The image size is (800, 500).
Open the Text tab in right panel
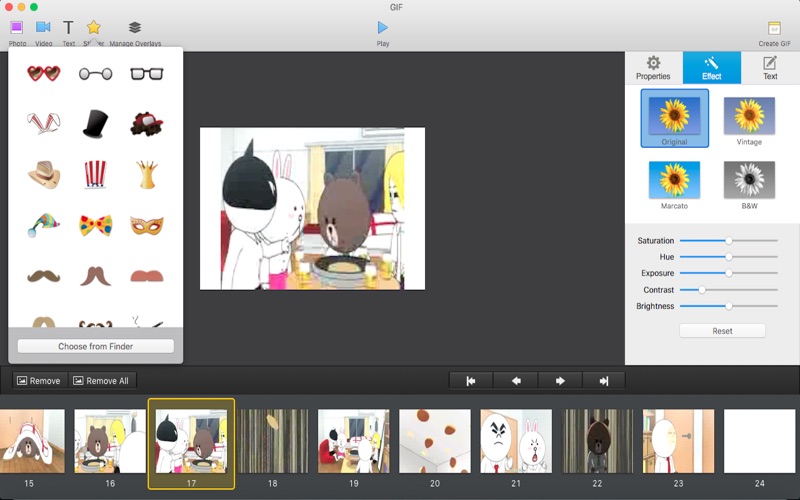[x=770, y=67]
